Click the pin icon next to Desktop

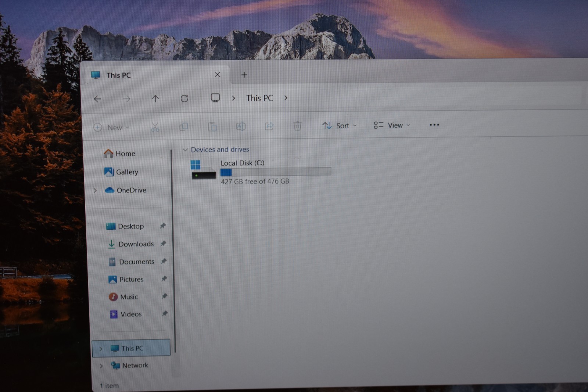[163, 226]
